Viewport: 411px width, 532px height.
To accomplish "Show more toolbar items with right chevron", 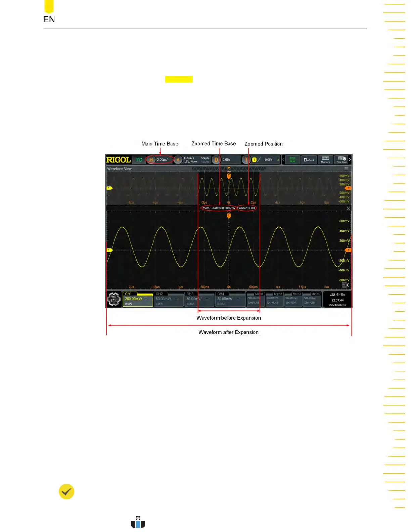I will [x=350, y=160].
